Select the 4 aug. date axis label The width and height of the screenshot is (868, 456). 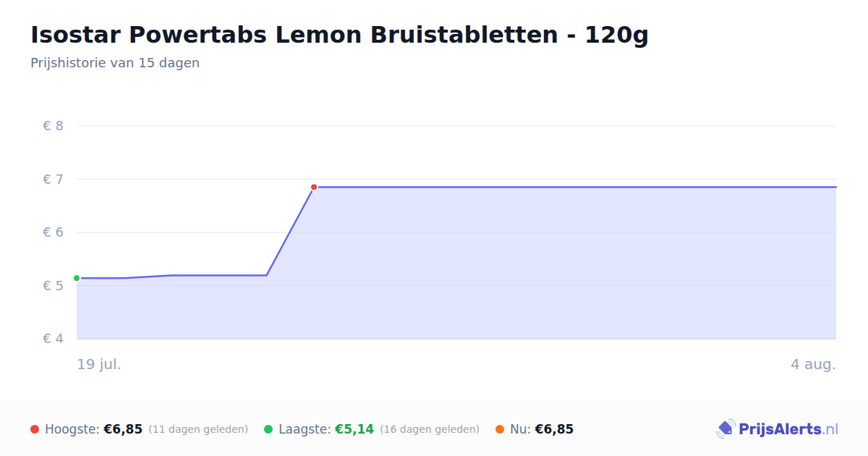click(x=813, y=364)
